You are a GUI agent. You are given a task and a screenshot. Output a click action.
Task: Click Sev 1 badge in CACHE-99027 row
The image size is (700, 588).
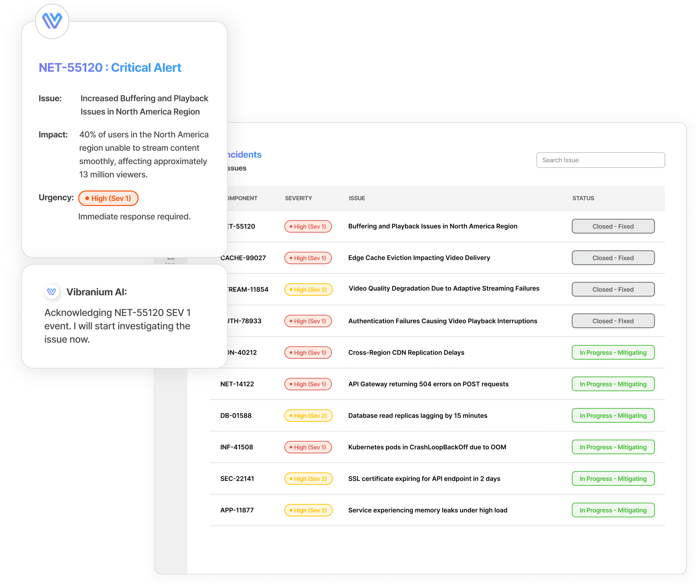(308, 258)
